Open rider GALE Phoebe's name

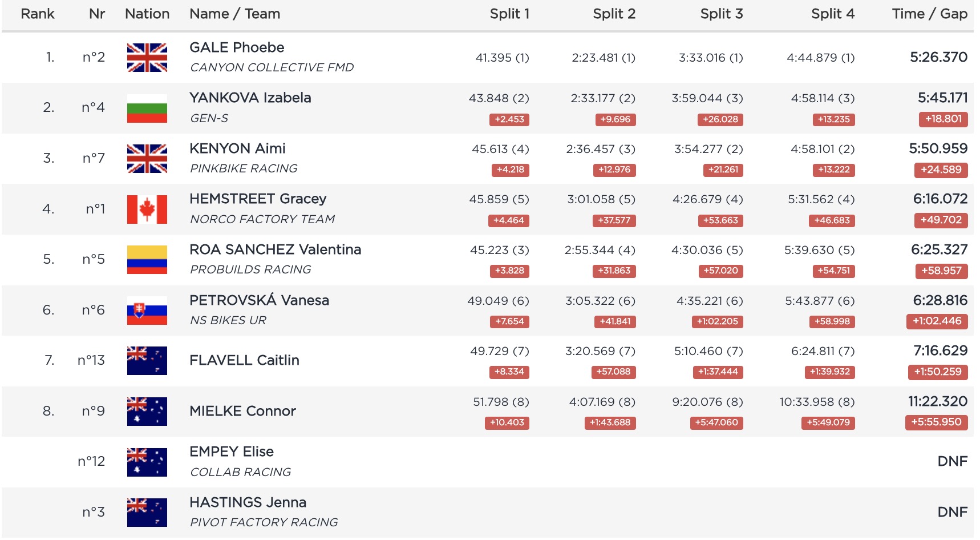point(237,47)
